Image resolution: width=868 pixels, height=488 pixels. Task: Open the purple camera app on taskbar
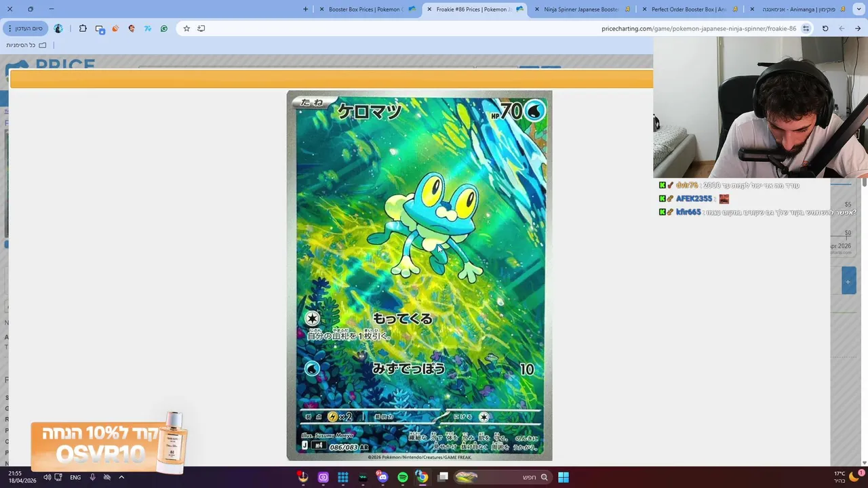323,477
